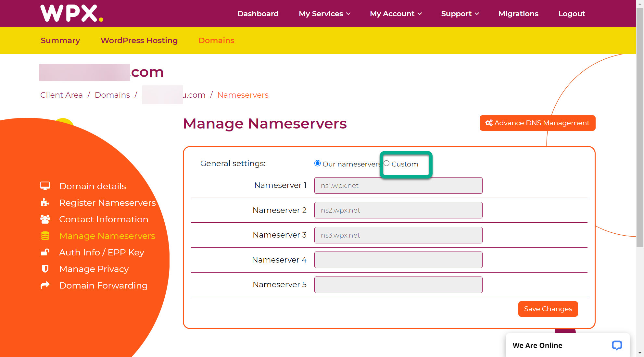
Task: Click the Manage Nameservers database icon
Action: [x=45, y=236]
